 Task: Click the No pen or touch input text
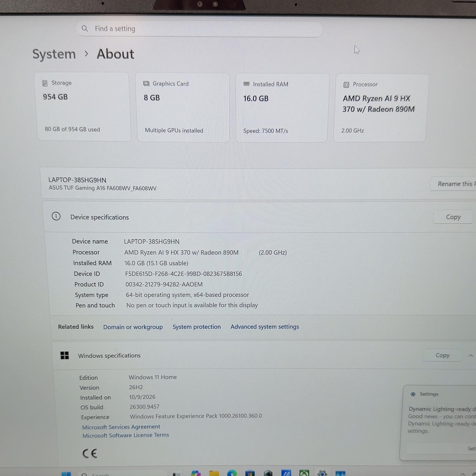tap(192, 305)
